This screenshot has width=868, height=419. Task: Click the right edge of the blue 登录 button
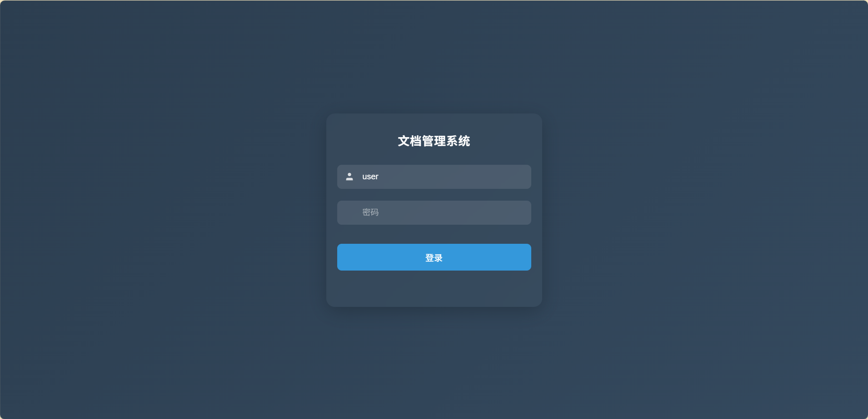click(x=527, y=257)
